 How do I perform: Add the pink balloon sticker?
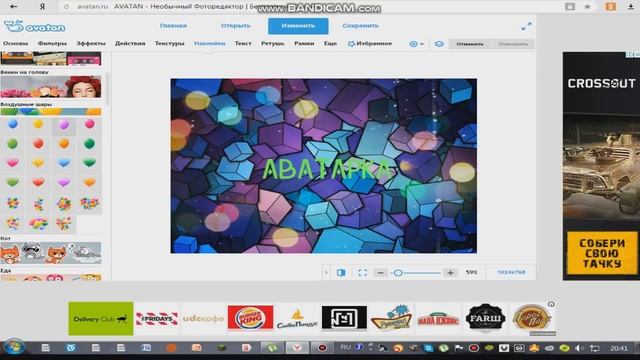89,124
